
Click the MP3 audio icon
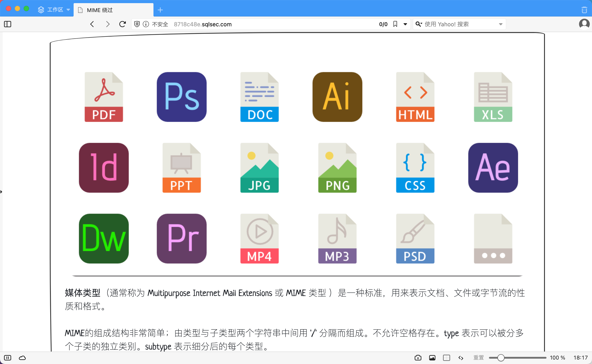coord(337,239)
